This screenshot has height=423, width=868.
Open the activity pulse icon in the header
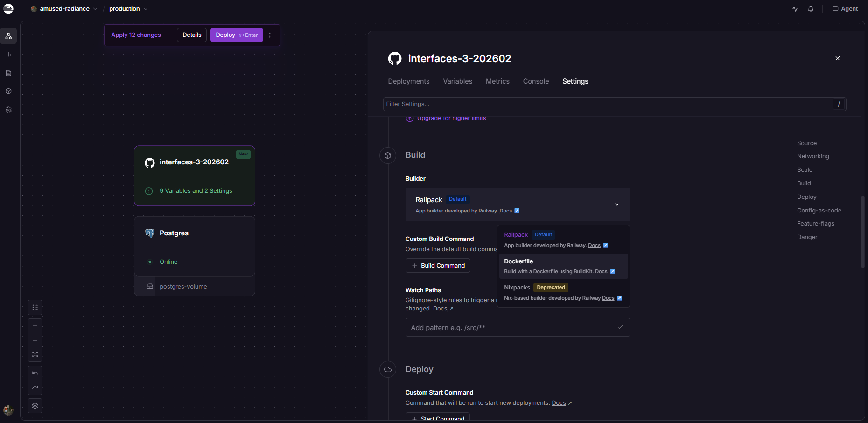pos(795,9)
